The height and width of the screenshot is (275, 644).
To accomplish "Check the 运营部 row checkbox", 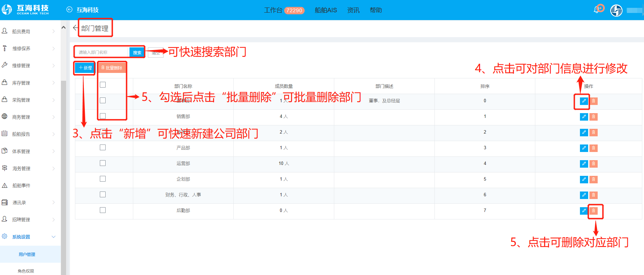I will click(x=103, y=163).
